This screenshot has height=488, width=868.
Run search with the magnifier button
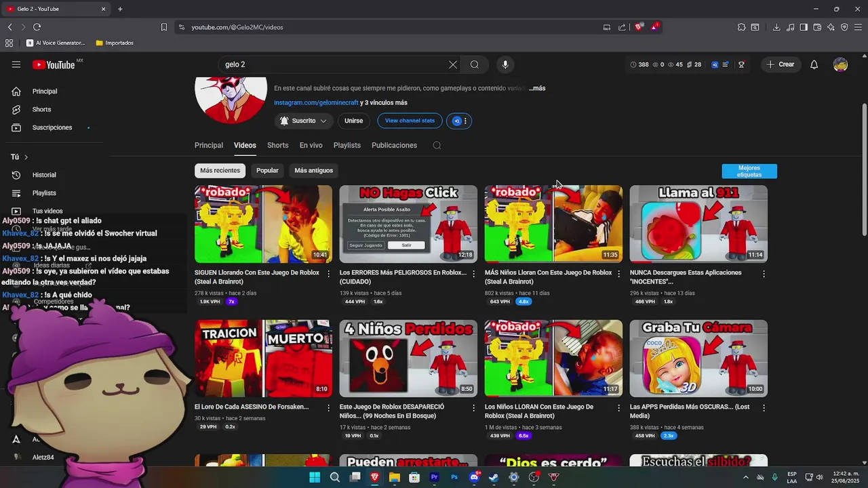coord(475,64)
